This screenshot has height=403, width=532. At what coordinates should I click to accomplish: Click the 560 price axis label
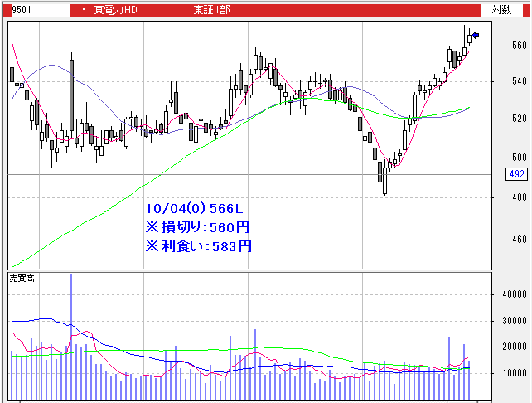(x=520, y=46)
